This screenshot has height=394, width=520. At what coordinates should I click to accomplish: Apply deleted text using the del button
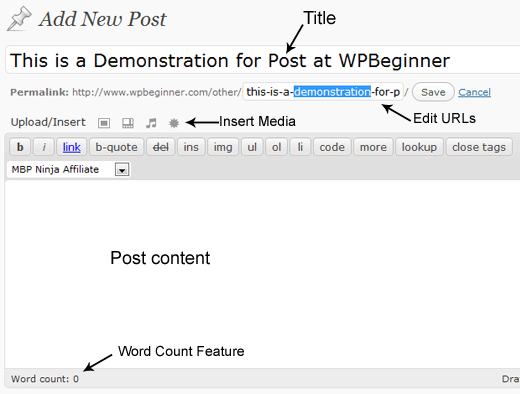(x=160, y=147)
